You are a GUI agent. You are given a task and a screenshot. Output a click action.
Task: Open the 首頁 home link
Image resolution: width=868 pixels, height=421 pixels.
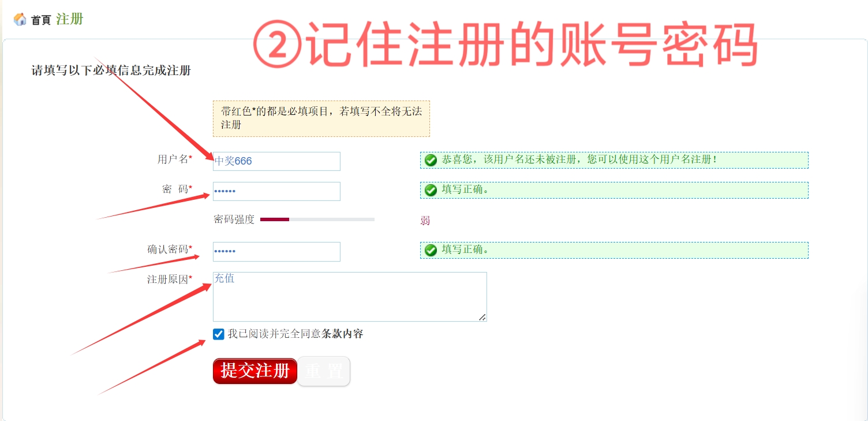coord(41,20)
